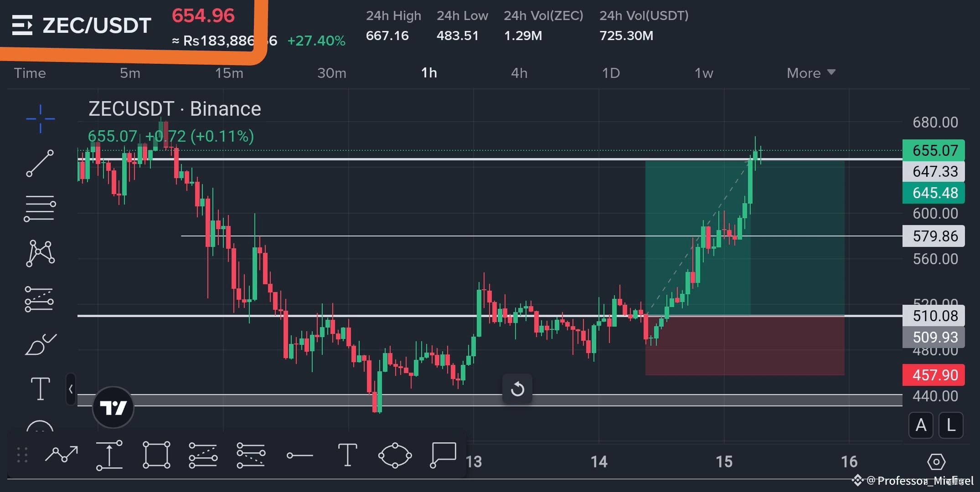Image resolution: width=980 pixels, height=492 pixels.
Task: Click date label 16 on the time axis
Action: (x=849, y=462)
